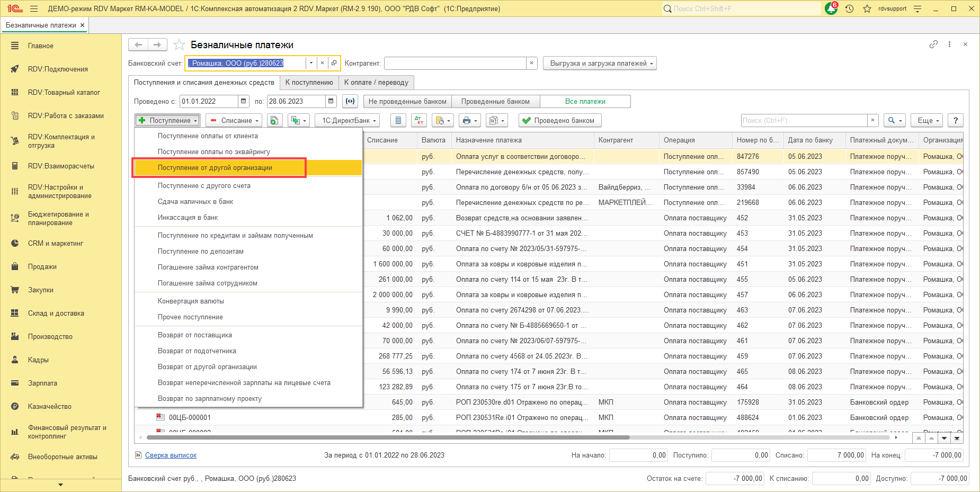Switch the filter to 'Проведенные банком'
Viewport: 980px width, 492px height.
pyautogui.click(x=495, y=102)
